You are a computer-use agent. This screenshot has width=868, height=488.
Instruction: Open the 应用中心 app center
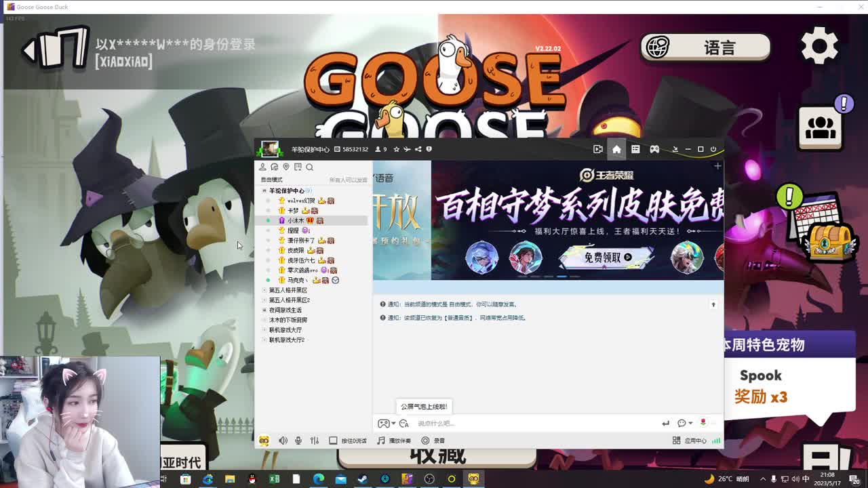pos(690,441)
